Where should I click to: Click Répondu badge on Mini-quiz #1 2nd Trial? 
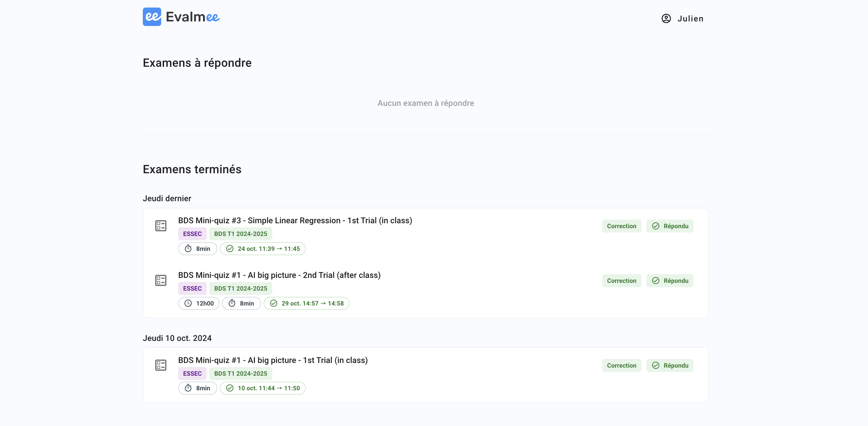[670, 281]
